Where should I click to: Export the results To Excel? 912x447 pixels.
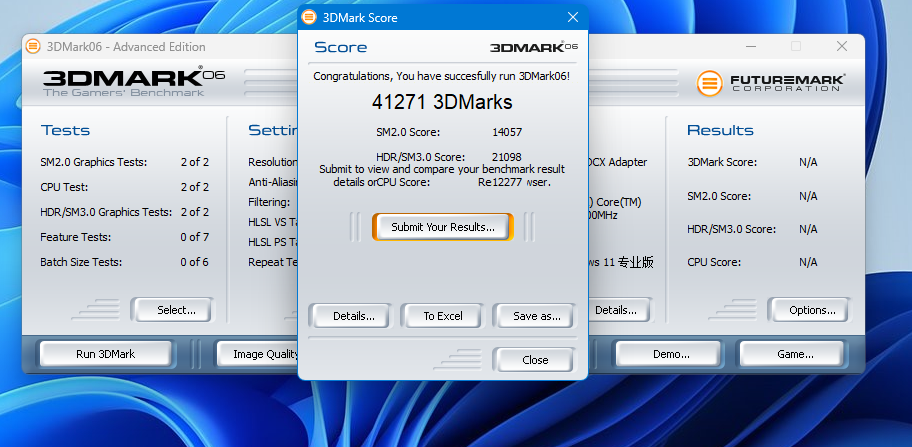point(443,316)
